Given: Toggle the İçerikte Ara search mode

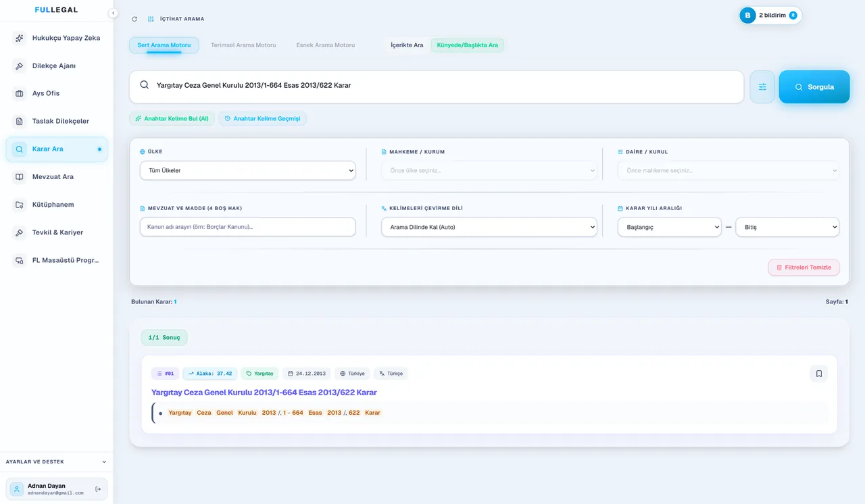Looking at the screenshot, I should point(407,45).
